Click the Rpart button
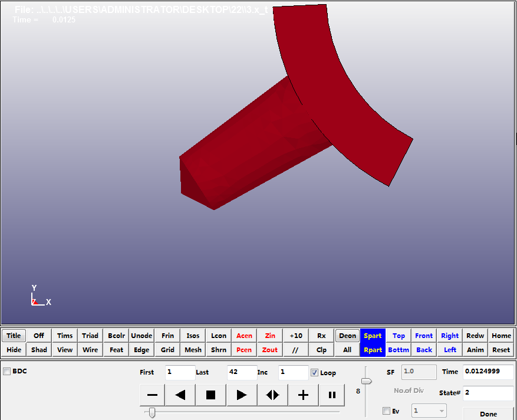The image size is (517, 420). tap(373, 350)
